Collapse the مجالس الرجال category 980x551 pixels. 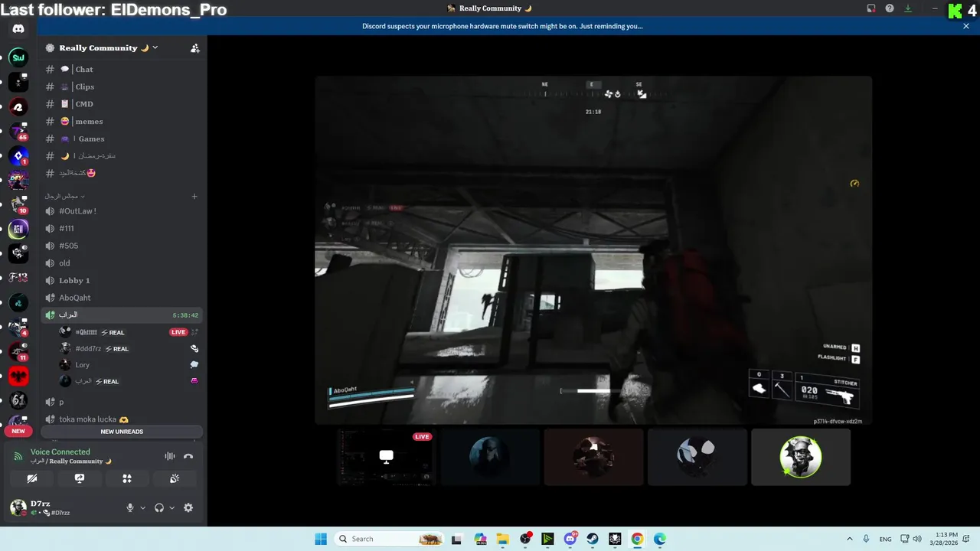point(64,197)
